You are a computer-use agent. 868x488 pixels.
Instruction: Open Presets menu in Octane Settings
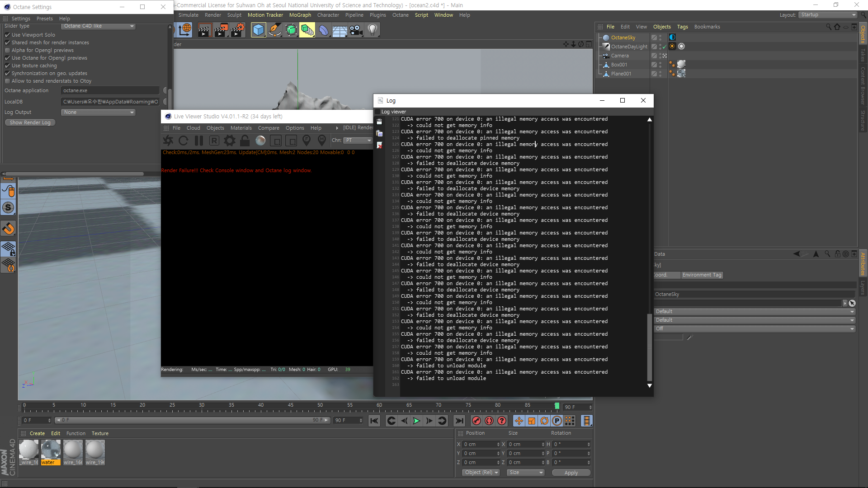tap(45, 19)
